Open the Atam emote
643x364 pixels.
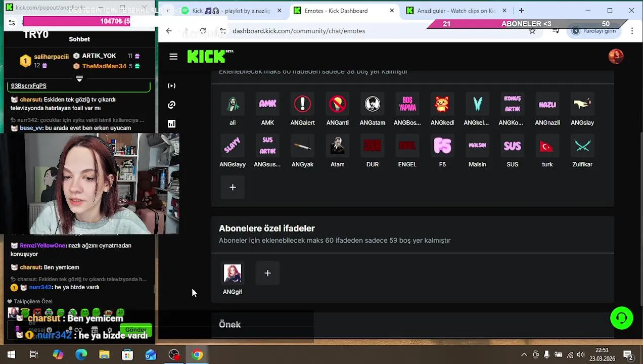click(337, 146)
